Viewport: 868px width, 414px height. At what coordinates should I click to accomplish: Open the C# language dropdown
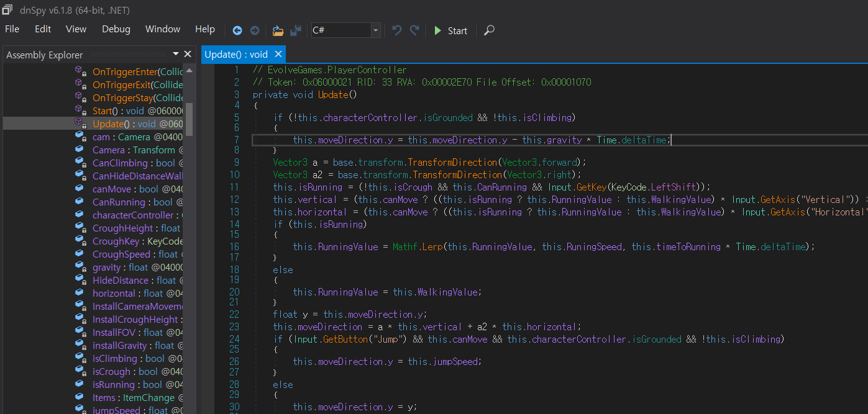(375, 30)
